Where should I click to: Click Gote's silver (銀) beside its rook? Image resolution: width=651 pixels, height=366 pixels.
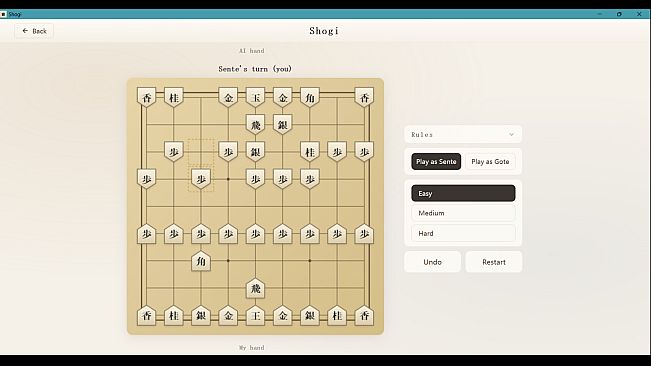(283, 124)
